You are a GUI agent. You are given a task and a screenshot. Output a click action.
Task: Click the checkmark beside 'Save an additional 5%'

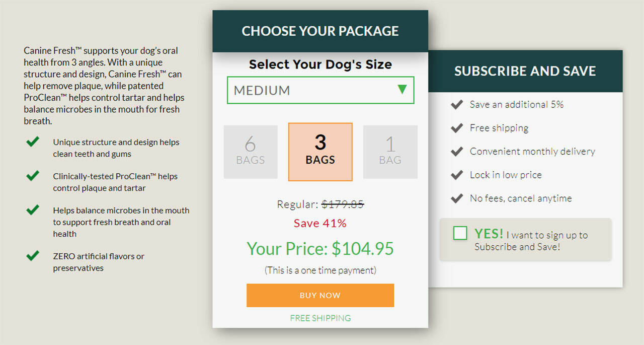pyautogui.click(x=457, y=105)
